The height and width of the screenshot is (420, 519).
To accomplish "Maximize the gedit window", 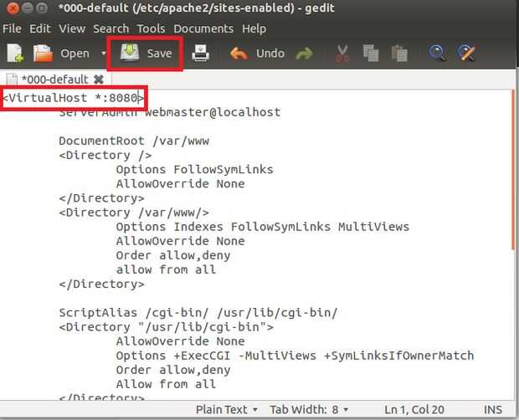I will coord(42,8).
